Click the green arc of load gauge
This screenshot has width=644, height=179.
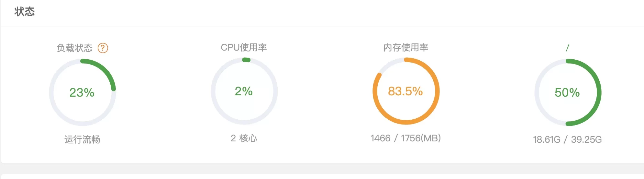pos(107,70)
